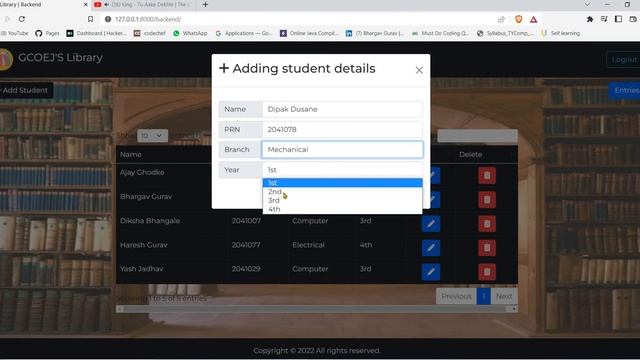Open the Syllabus_TYComp bookmark
Screen dimensions: 640x360
pyautogui.click(x=505, y=33)
